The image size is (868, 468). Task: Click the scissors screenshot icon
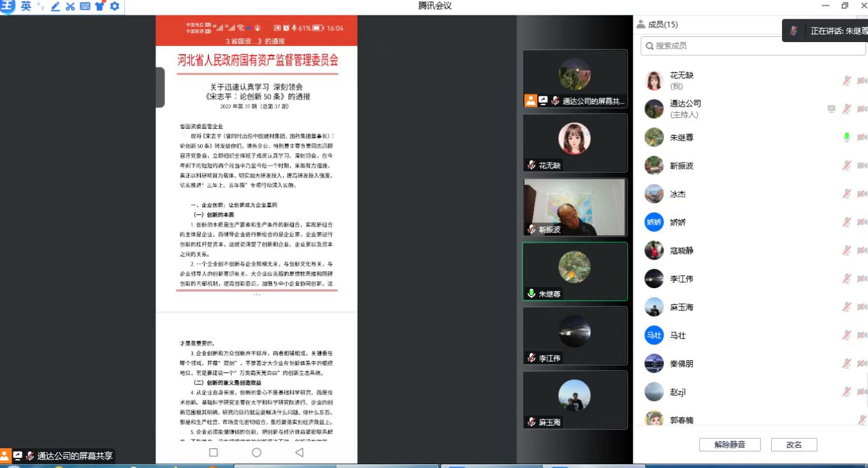coord(70,6)
